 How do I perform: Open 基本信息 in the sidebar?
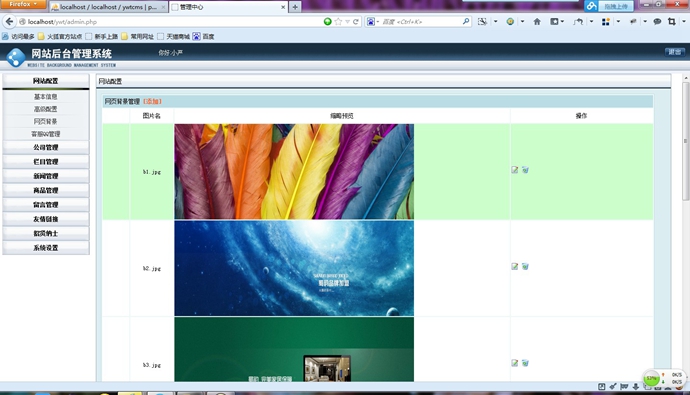pyautogui.click(x=46, y=96)
